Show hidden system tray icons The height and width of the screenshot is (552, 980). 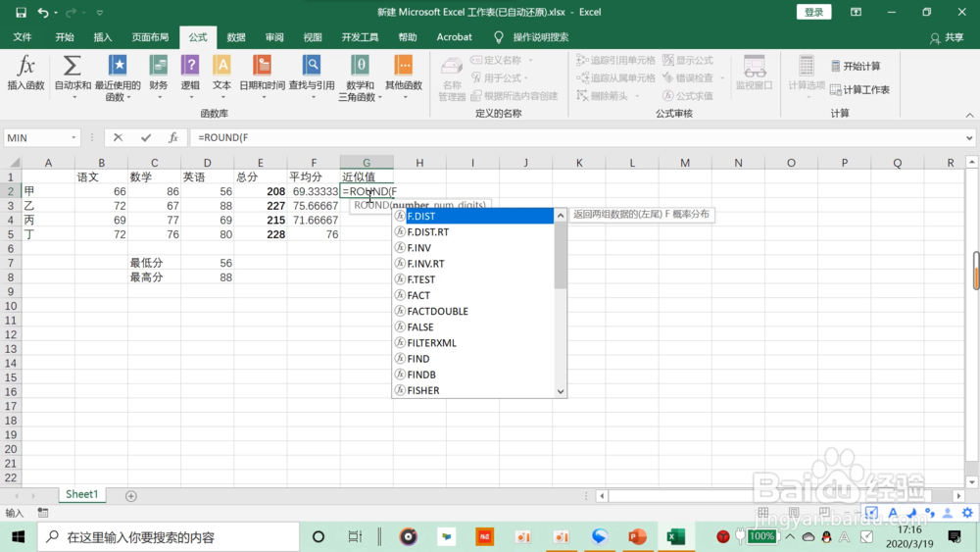(x=790, y=536)
